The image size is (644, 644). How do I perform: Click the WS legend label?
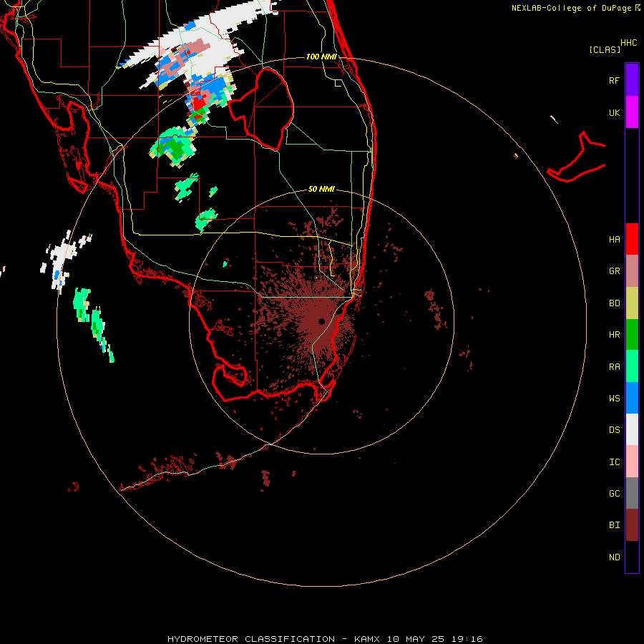click(614, 398)
